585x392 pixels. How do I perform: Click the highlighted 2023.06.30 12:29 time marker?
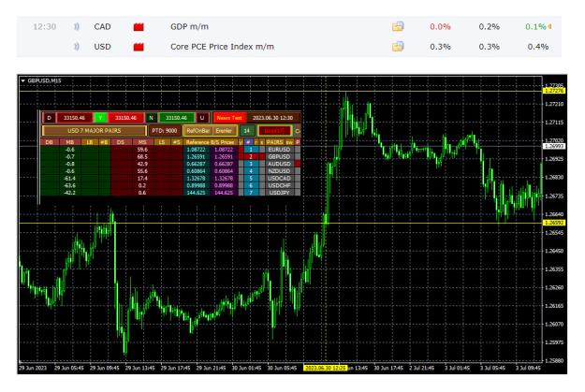pyautogui.click(x=326, y=368)
